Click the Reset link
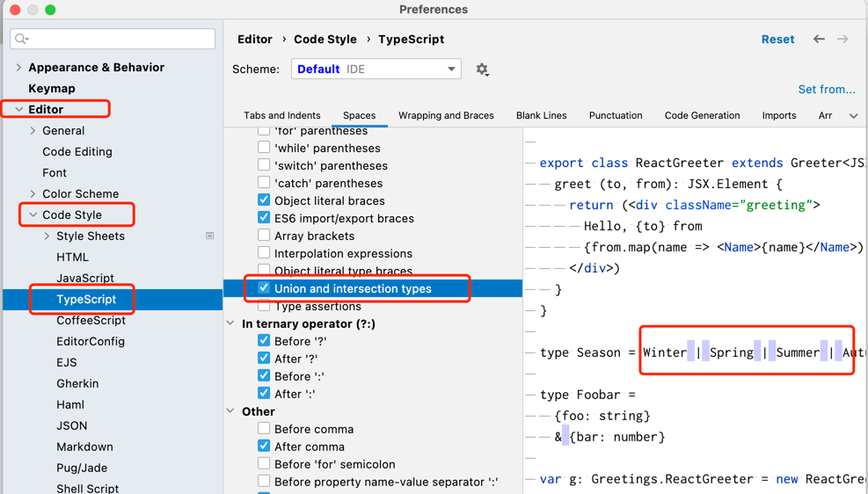This screenshot has width=868, height=494. click(777, 40)
